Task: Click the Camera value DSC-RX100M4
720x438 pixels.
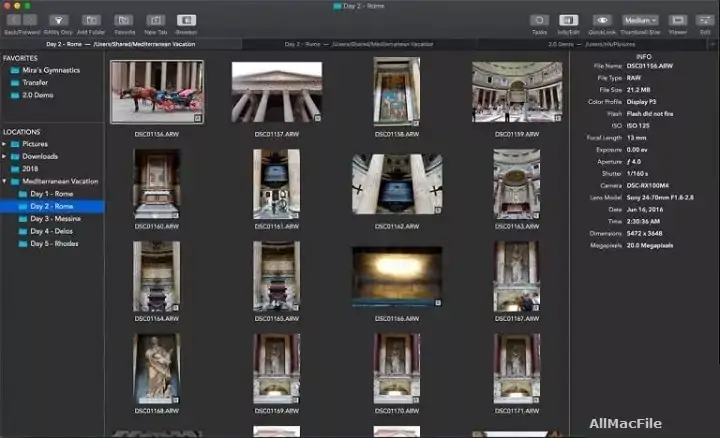Action: tap(647, 185)
